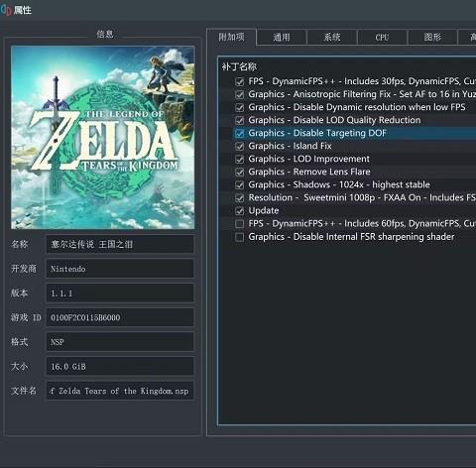
Task: Uncheck Graphics Island Fix patch
Action: coord(240,146)
